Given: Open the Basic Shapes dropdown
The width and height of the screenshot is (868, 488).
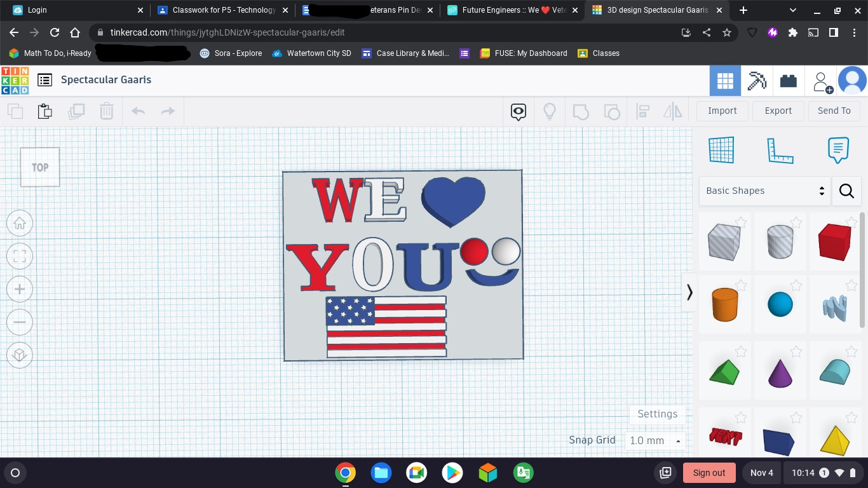Looking at the screenshot, I should (764, 191).
